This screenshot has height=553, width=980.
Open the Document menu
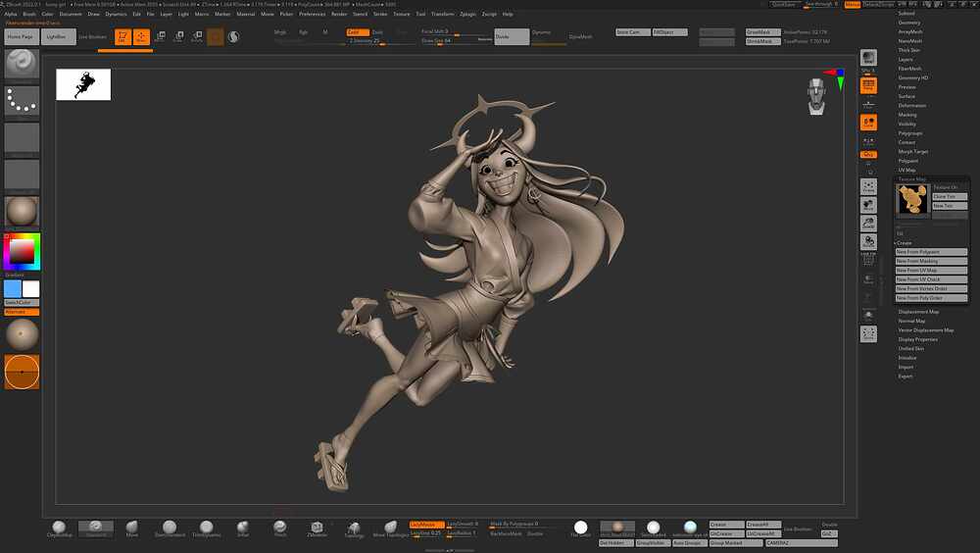(x=71, y=14)
